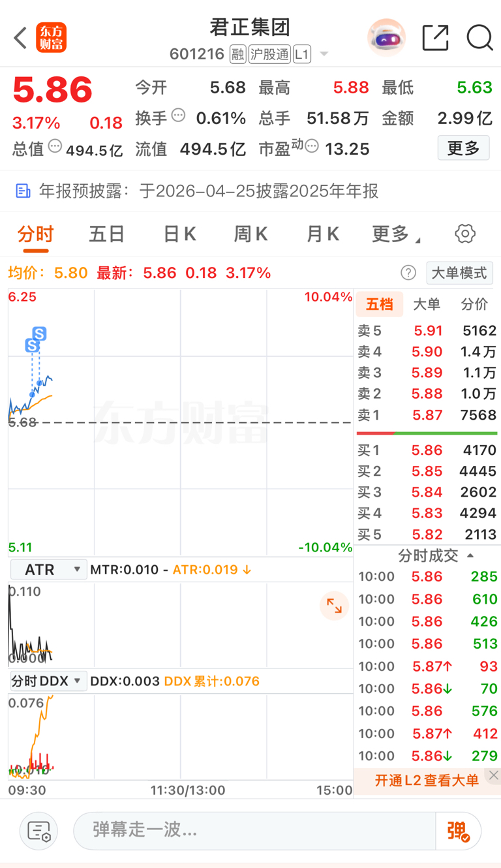Expand the 更多 chart period menu

pyautogui.click(x=395, y=234)
